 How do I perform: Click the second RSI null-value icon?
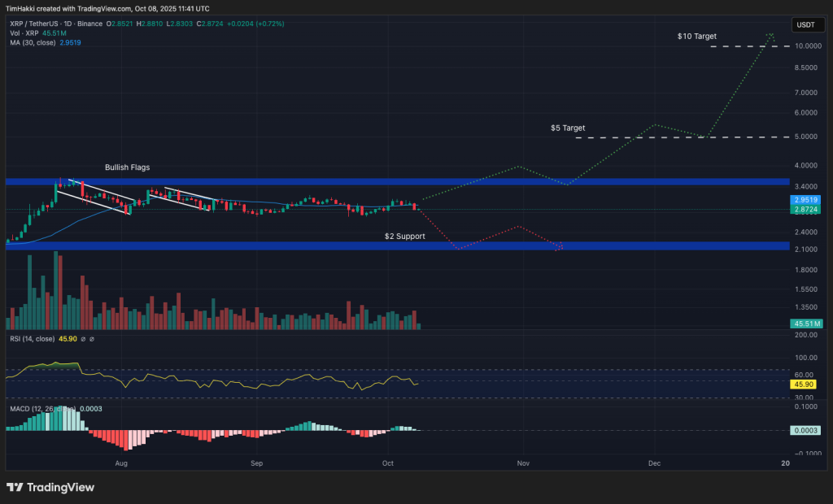(92, 339)
